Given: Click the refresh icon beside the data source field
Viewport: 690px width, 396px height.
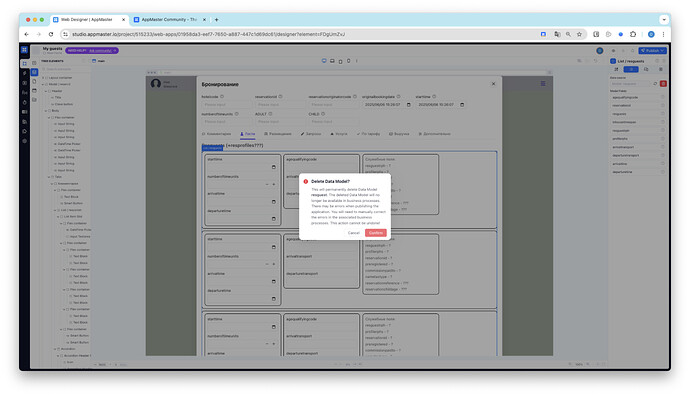Looking at the screenshot, I should tap(655, 84).
